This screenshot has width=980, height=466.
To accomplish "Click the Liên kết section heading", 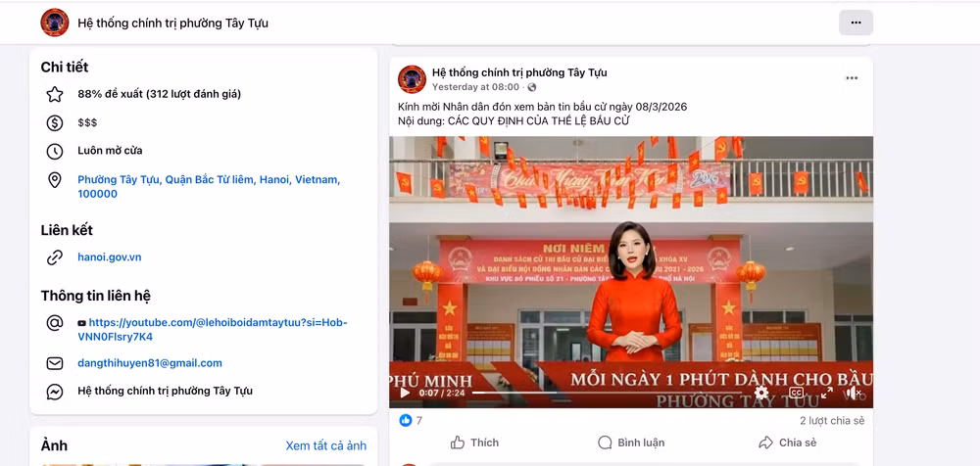I will click(67, 230).
